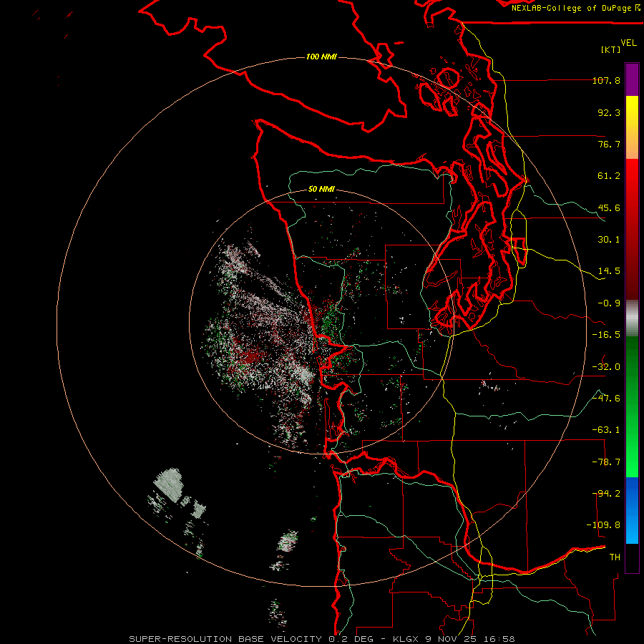Select the 61.2 legend value

(x=609, y=176)
